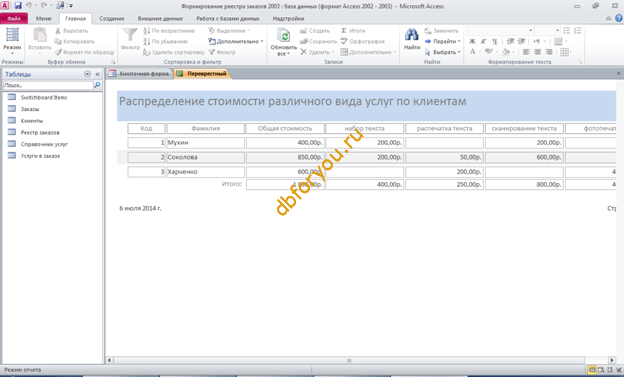Click the navigation pane search field
The image size is (624, 377).
(x=48, y=85)
